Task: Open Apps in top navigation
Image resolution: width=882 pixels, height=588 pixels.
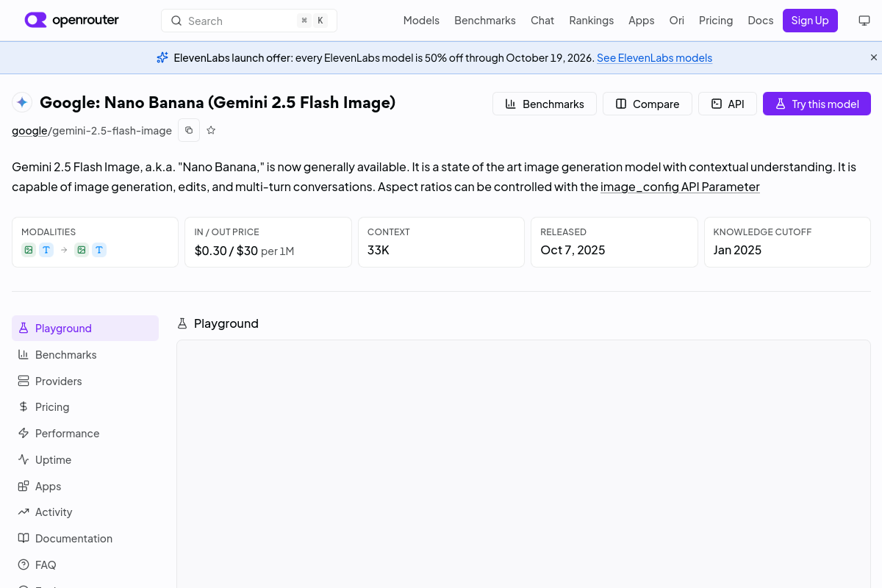Action: point(641,21)
